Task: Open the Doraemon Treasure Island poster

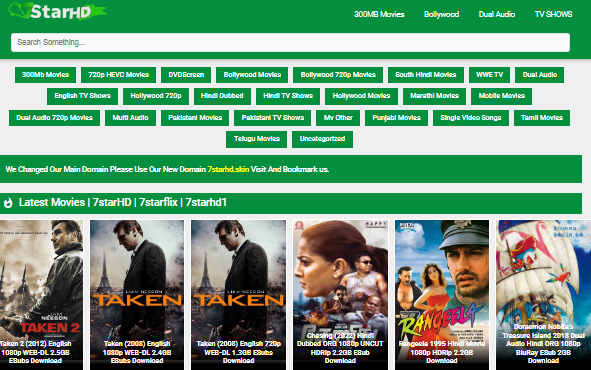Action: point(543,295)
